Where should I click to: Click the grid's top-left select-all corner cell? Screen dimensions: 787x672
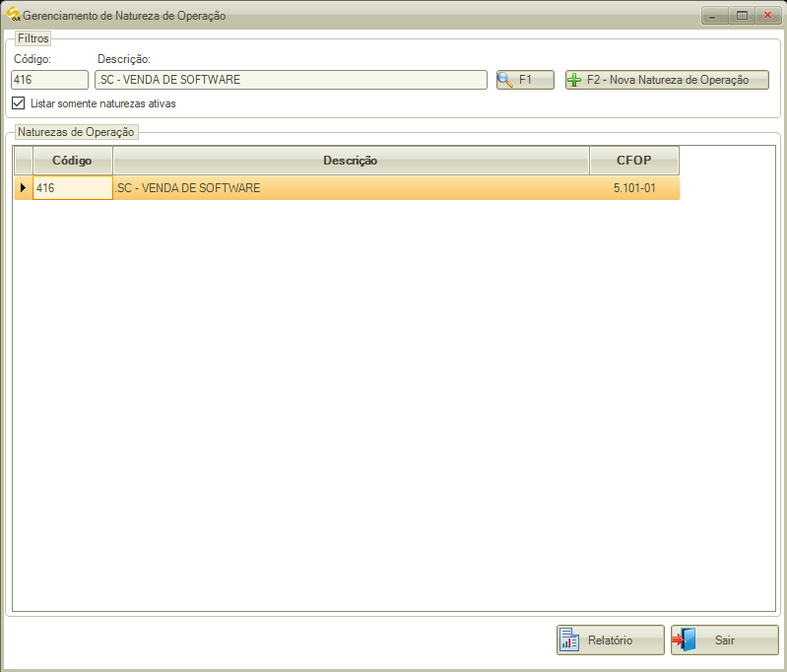(24, 161)
